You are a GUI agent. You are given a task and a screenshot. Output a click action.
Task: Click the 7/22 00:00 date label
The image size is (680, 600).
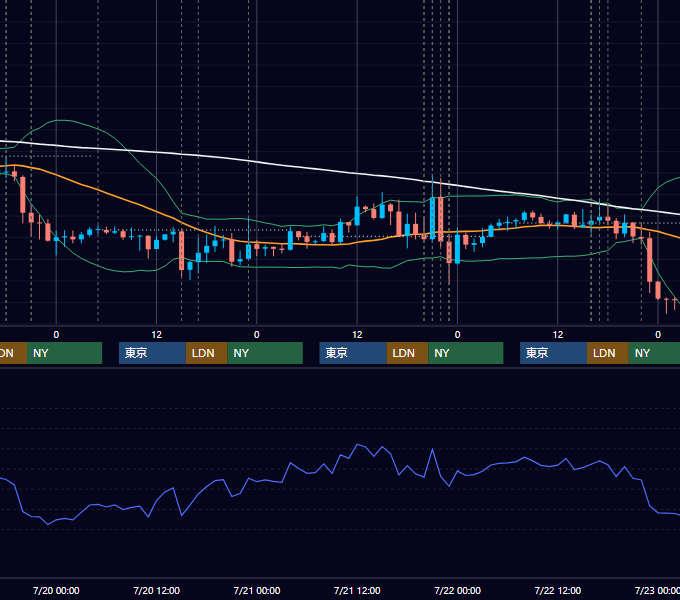(x=458, y=590)
